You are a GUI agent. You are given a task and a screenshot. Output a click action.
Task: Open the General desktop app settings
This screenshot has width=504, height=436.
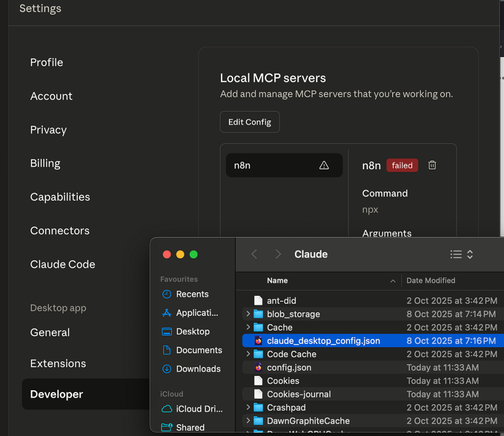pyautogui.click(x=50, y=332)
